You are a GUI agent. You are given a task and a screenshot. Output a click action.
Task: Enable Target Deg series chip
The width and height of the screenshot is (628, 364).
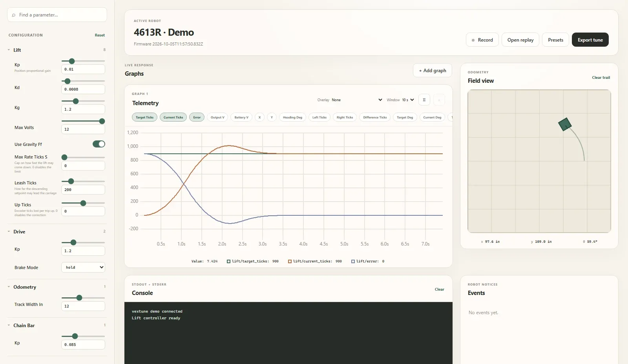pos(405,117)
